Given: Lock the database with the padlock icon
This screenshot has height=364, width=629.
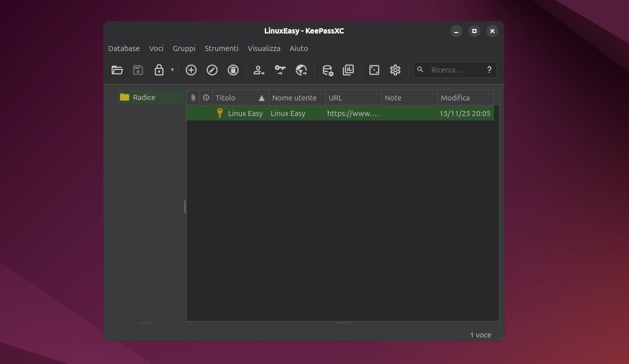Looking at the screenshot, I should coord(159,70).
